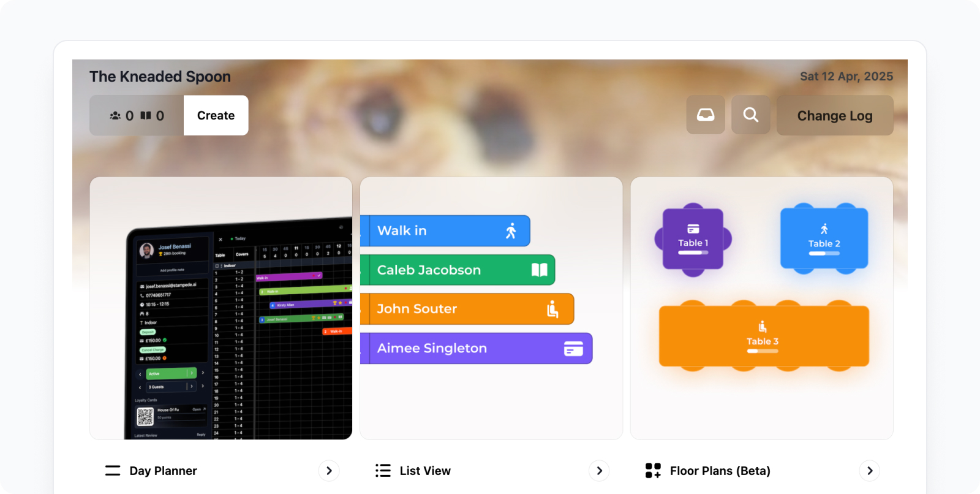The image size is (980, 494).
Task: Open the Change Log
Action: pos(835,115)
